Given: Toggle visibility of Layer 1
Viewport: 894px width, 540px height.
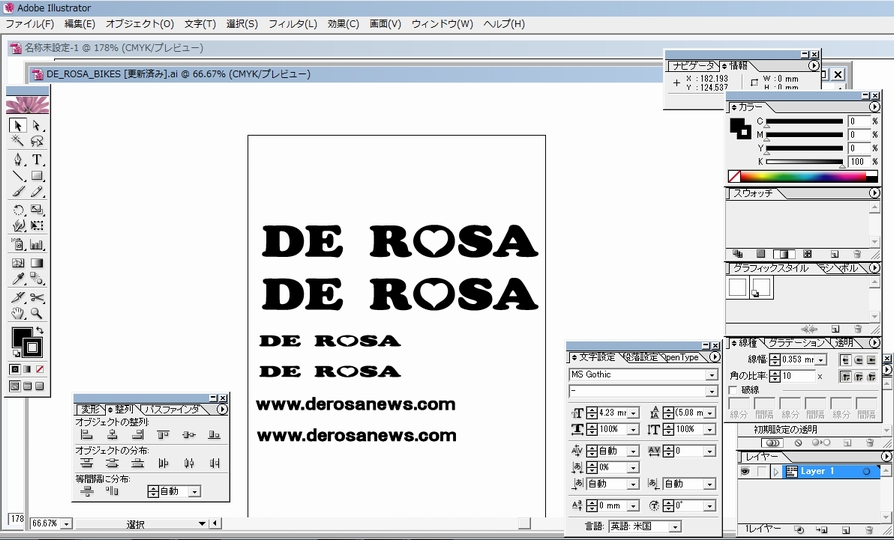Looking at the screenshot, I should pos(744,472).
